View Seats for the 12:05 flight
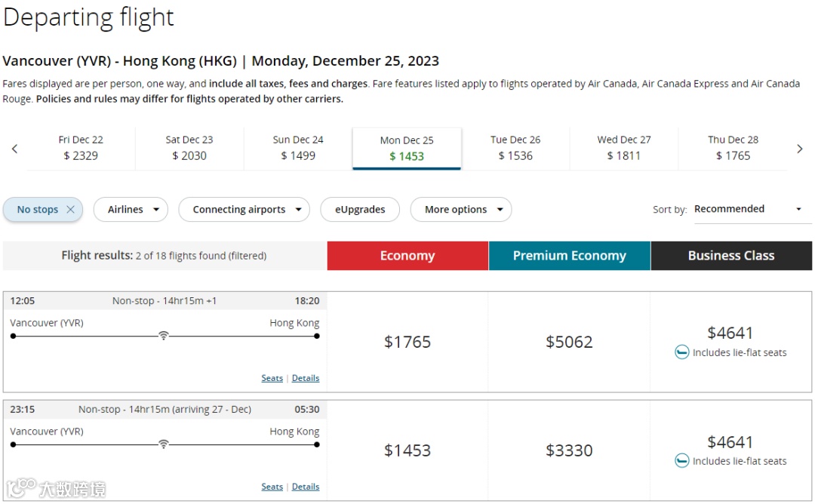 pyautogui.click(x=272, y=378)
